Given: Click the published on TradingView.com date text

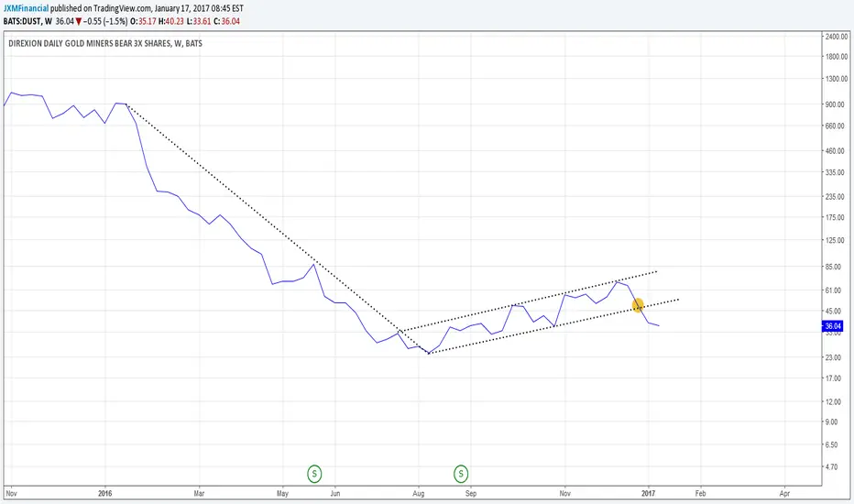Looking at the screenshot, I should pos(147,8).
